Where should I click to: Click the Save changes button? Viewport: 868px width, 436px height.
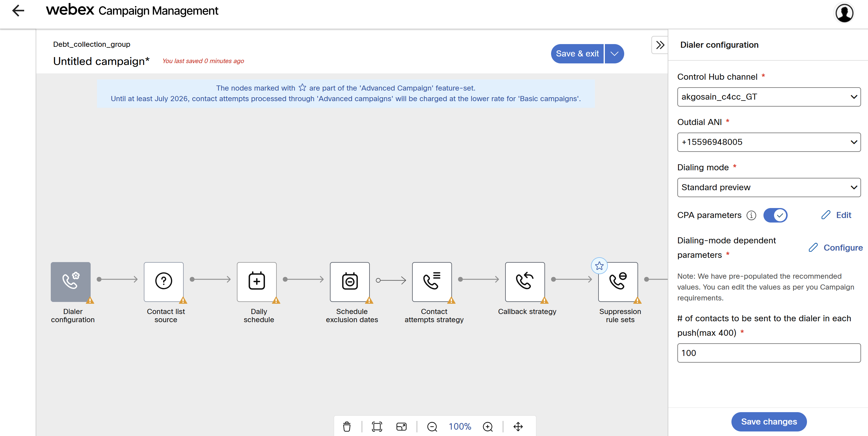769,421
